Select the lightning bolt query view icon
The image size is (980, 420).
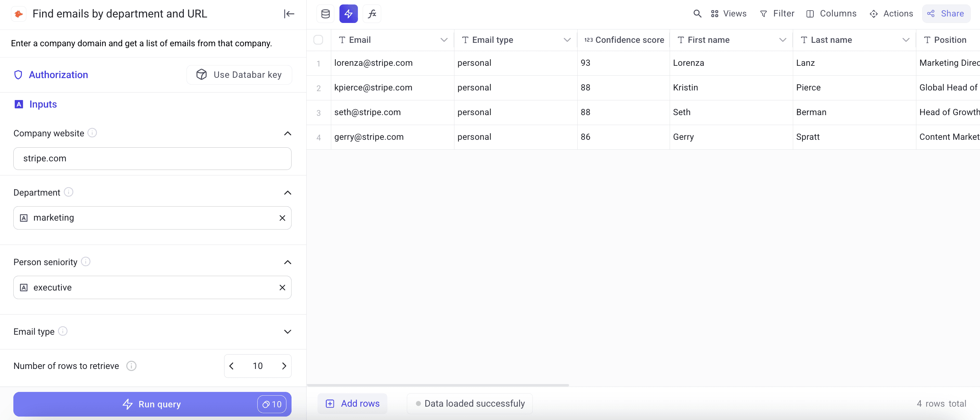coord(348,14)
